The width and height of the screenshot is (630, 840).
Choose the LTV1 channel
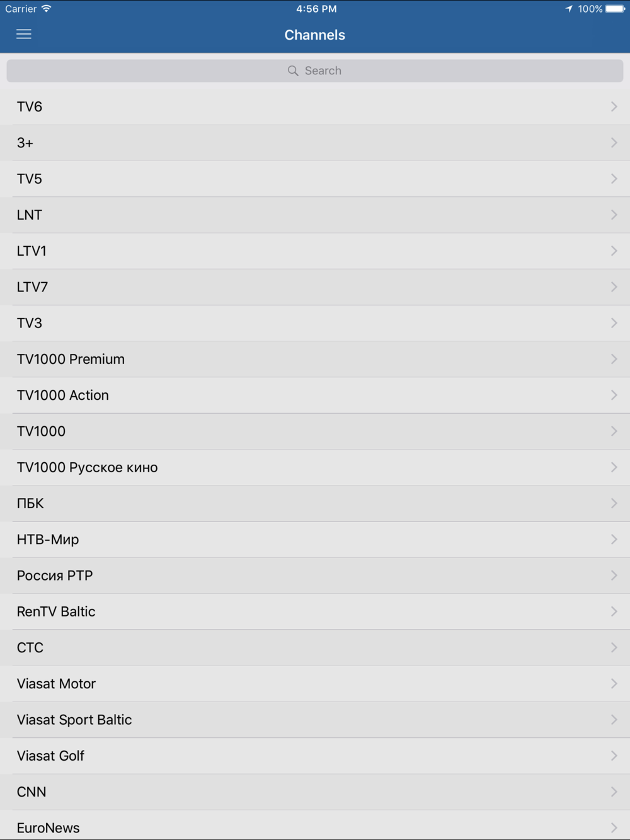(x=315, y=251)
